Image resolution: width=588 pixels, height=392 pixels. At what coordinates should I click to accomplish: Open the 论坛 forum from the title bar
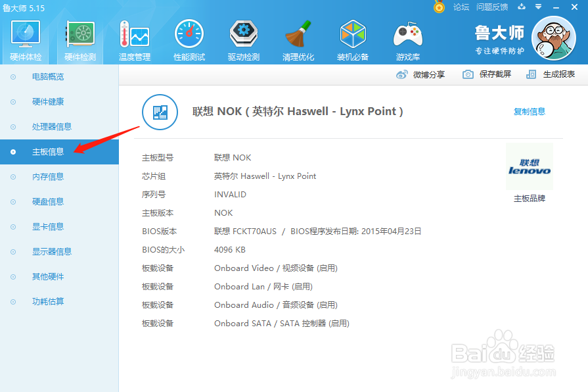point(463,7)
